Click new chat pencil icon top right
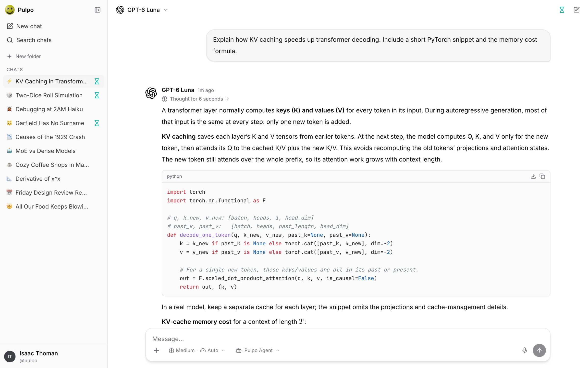Image resolution: width=588 pixels, height=368 pixels. [x=576, y=10]
